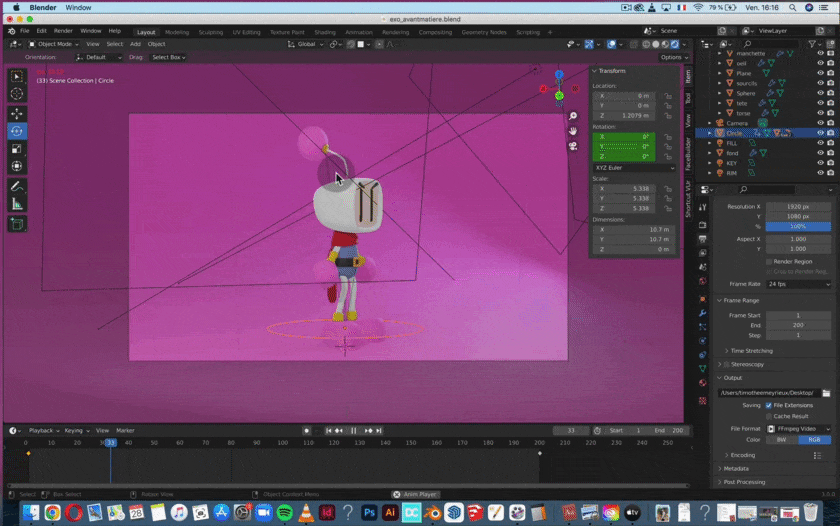The image size is (840, 526).
Task: Open the Tool properties tab with the wrench-screwdriver icon
Action: coord(703,207)
